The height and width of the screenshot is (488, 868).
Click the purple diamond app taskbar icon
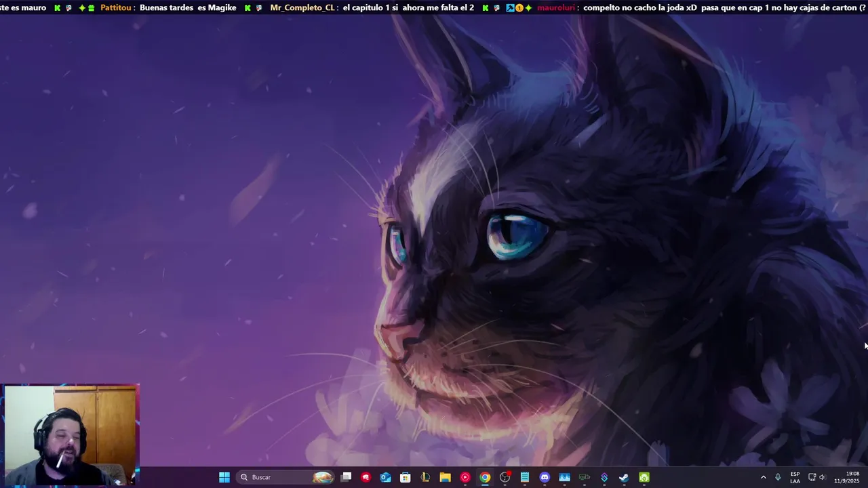coord(604,477)
